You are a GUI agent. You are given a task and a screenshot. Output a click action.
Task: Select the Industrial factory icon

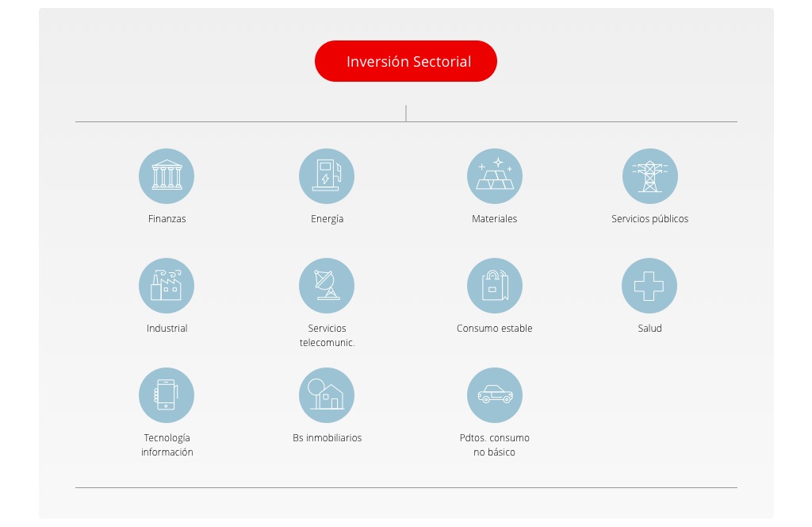(167, 286)
